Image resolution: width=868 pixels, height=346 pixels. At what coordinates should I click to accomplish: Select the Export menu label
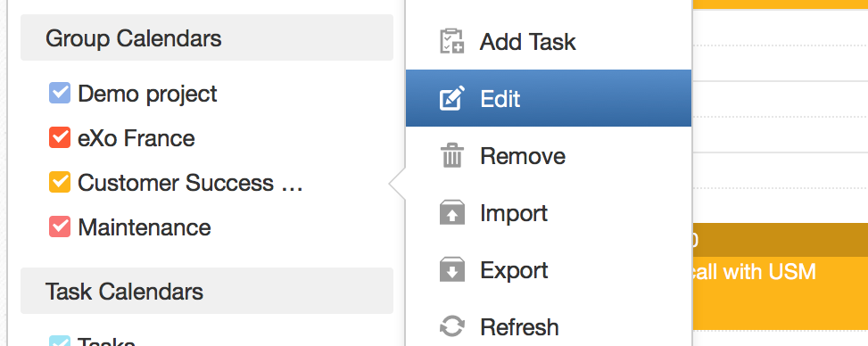[x=514, y=269]
